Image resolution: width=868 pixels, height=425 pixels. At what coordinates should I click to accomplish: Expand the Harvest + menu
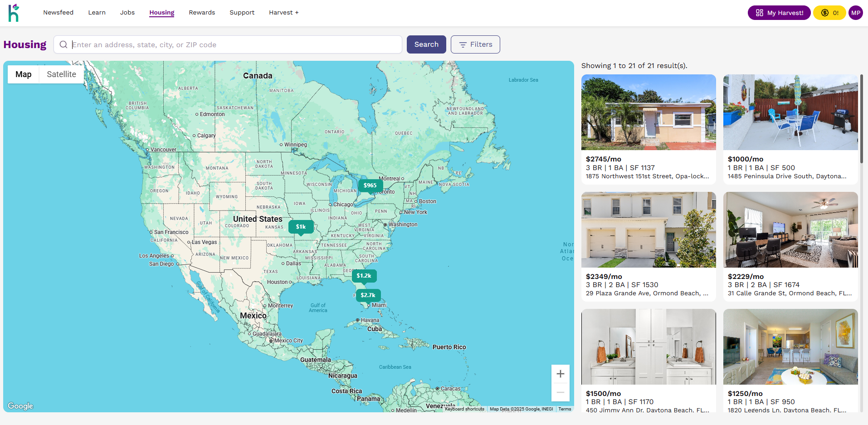283,13
